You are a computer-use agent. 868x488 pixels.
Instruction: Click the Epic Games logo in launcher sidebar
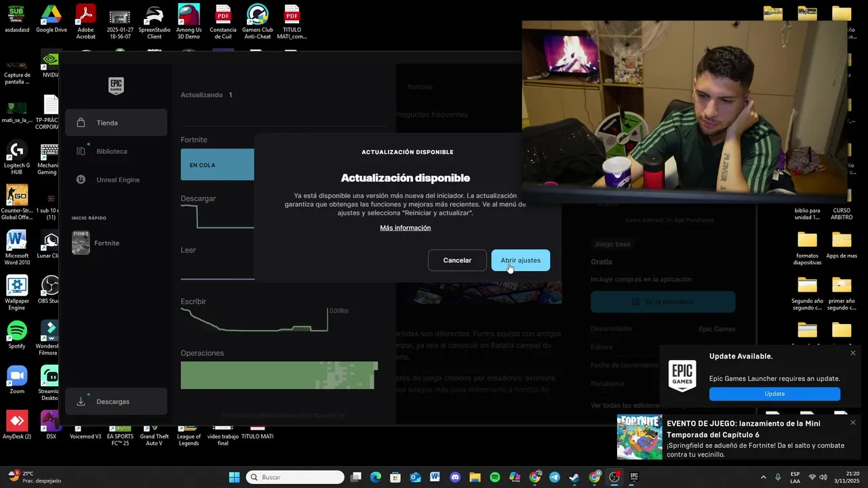click(116, 85)
